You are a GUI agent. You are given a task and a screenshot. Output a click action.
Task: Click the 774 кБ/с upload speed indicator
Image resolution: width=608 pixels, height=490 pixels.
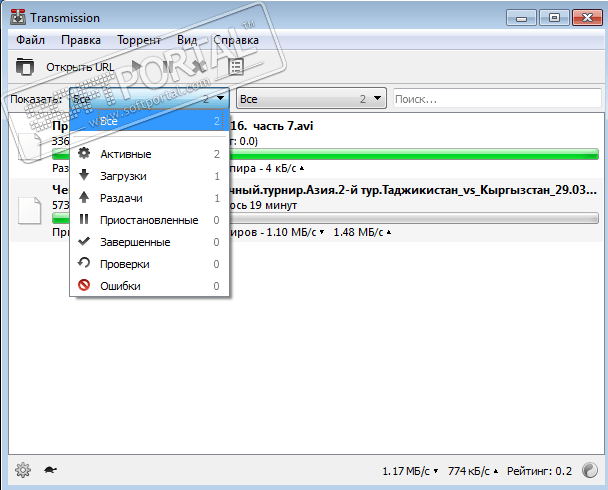(x=473, y=471)
